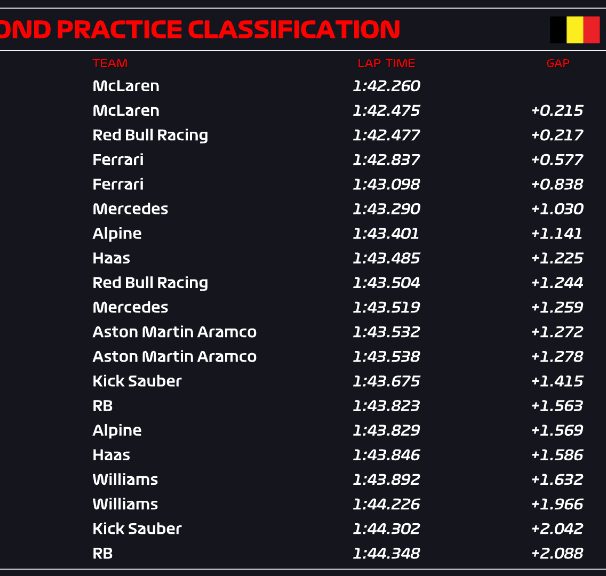Select Aston Martin Aramco with 1:43.532
Image resolution: width=606 pixels, height=576 pixels.
tap(174, 332)
